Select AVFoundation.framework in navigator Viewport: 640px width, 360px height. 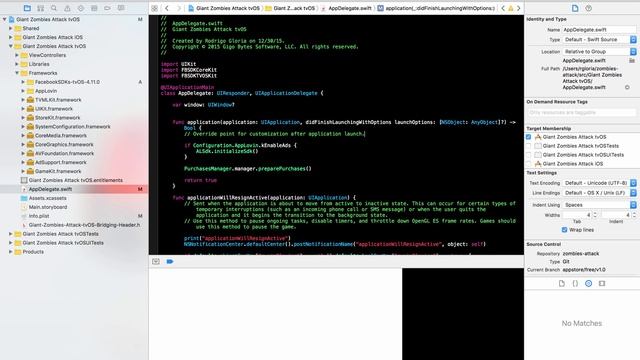point(64,153)
